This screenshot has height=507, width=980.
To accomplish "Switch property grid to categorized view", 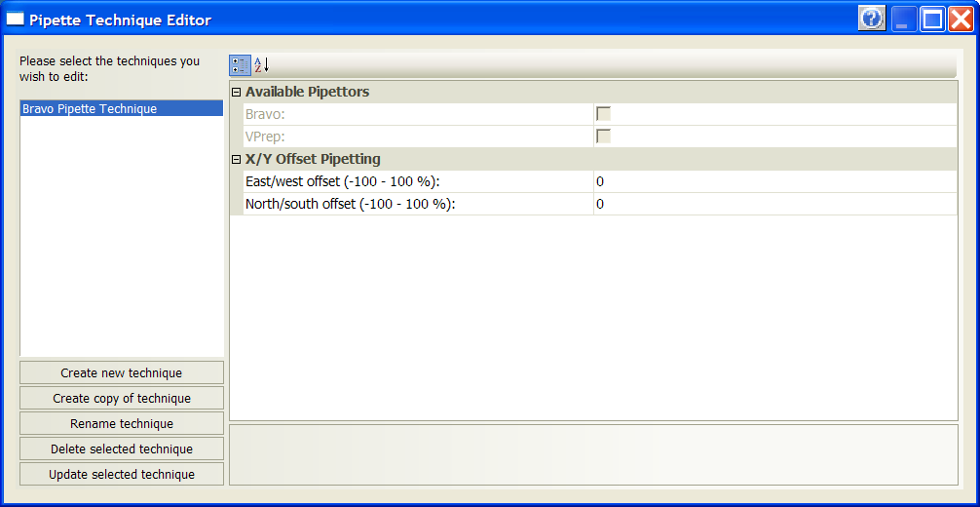I will click(239, 65).
